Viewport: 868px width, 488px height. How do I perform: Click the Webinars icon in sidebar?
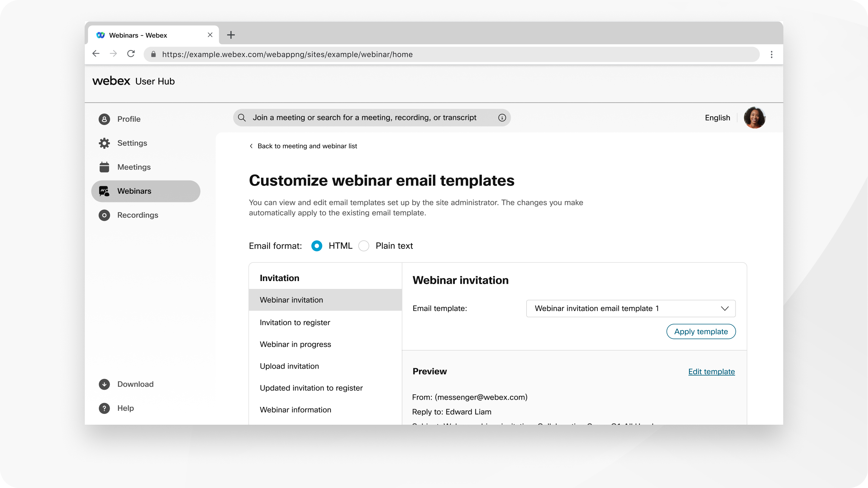[105, 191]
